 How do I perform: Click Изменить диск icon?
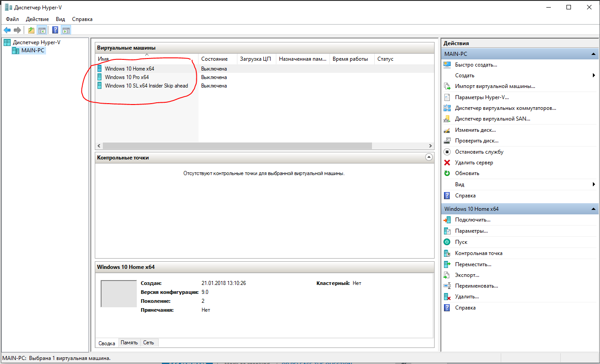coord(447,130)
